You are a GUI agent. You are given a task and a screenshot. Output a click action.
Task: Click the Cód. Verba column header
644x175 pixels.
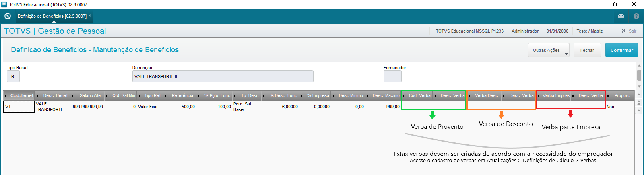(x=417, y=95)
